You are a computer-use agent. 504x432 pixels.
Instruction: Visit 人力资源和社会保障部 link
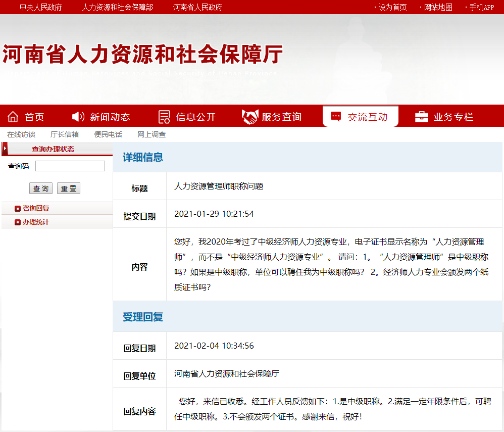click(x=117, y=7)
